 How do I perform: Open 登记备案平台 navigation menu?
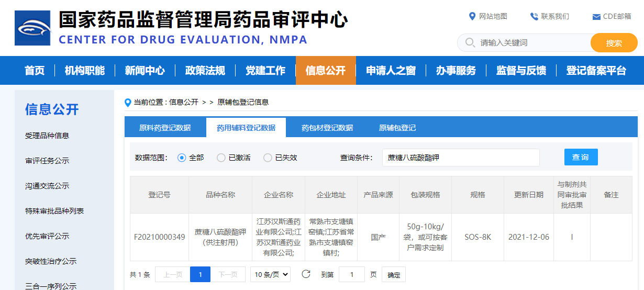coord(596,71)
